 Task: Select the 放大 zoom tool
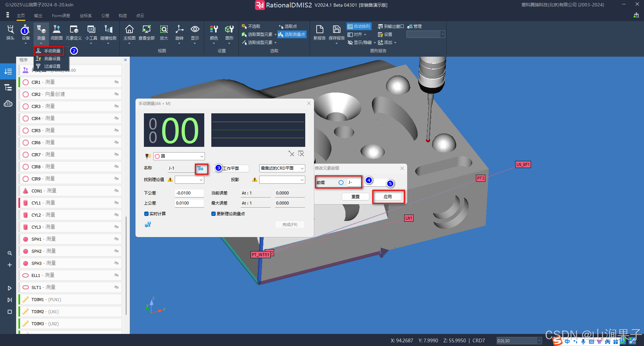click(x=164, y=33)
